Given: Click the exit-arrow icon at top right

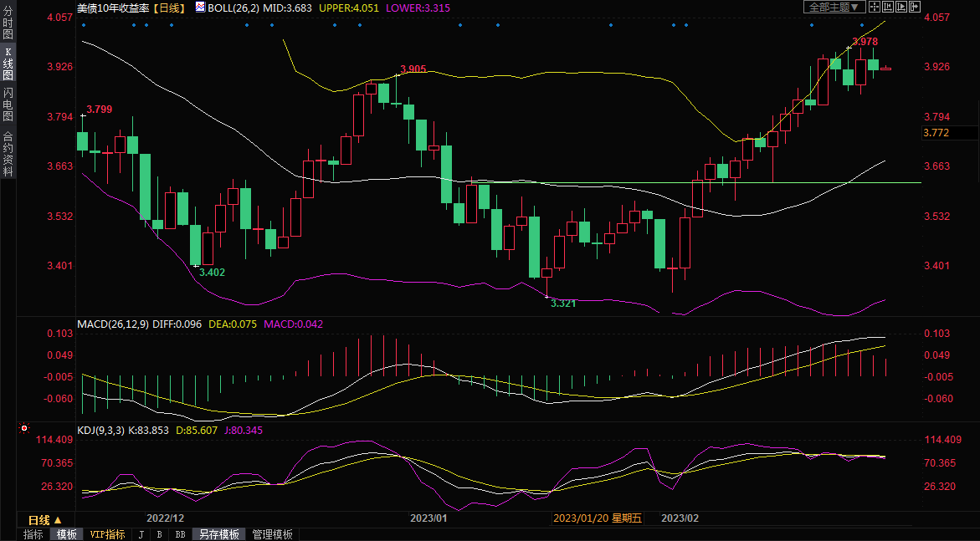Looking at the screenshot, I should tap(914, 7).
